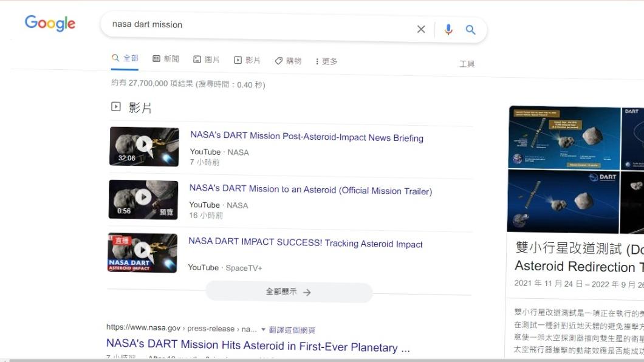The height and width of the screenshot is (362, 644).
Task: Open 'NASA's DART Mission Hits Asteroid' result
Action: (258, 346)
